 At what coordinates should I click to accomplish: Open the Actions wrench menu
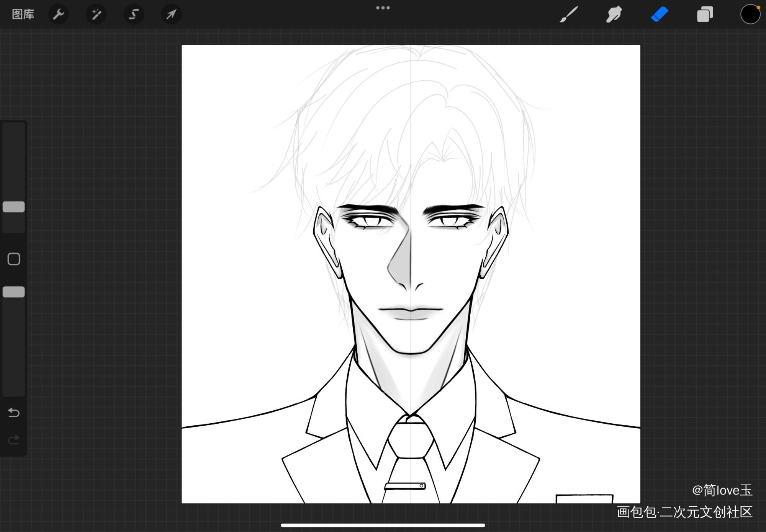point(58,14)
